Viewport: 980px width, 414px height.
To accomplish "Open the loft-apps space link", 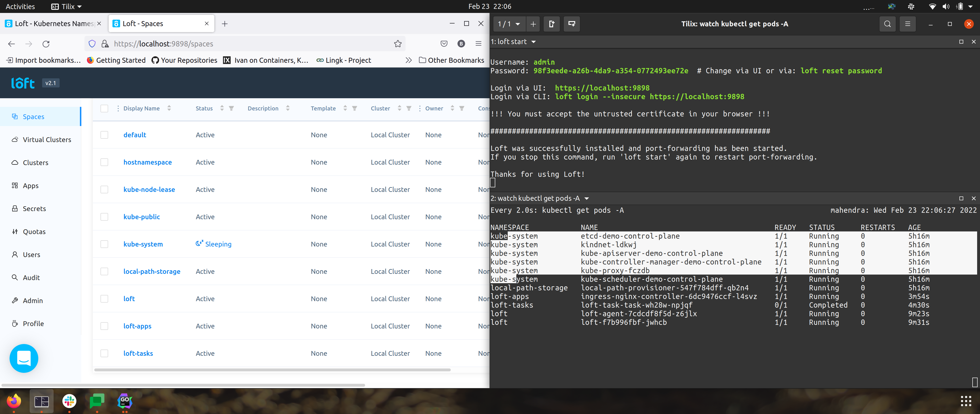I will 137,326.
